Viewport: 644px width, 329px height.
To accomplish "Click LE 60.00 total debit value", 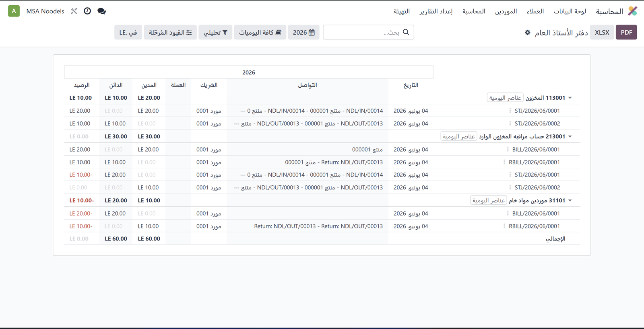I will (149, 239).
